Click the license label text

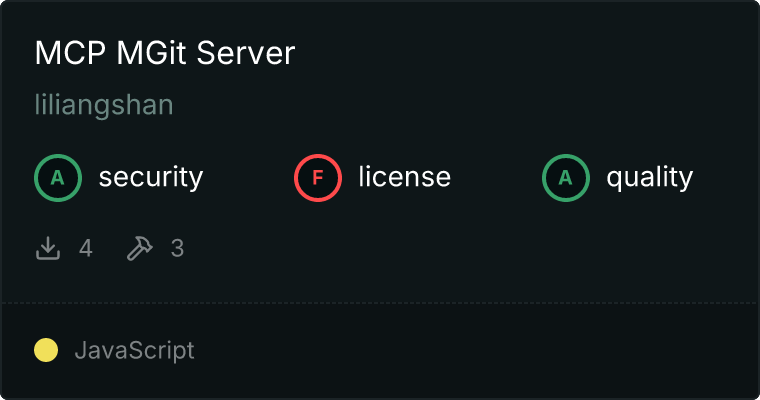404,178
